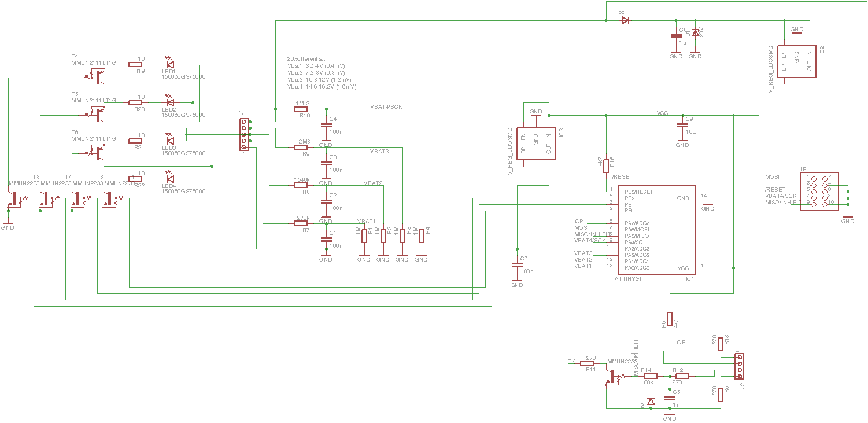868x423 pixels.
Task: Click the 20xdifferential text note
Action: pyautogui.click(x=306, y=59)
